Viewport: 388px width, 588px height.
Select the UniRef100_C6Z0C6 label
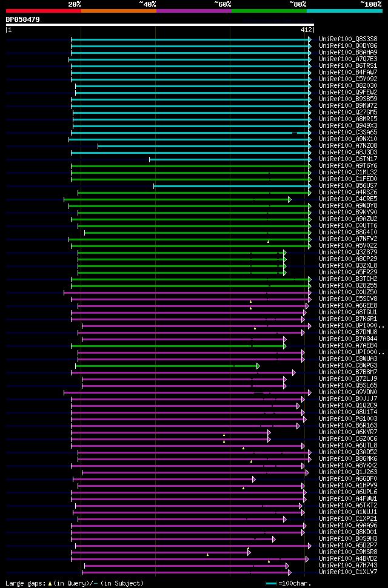click(x=348, y=439)
